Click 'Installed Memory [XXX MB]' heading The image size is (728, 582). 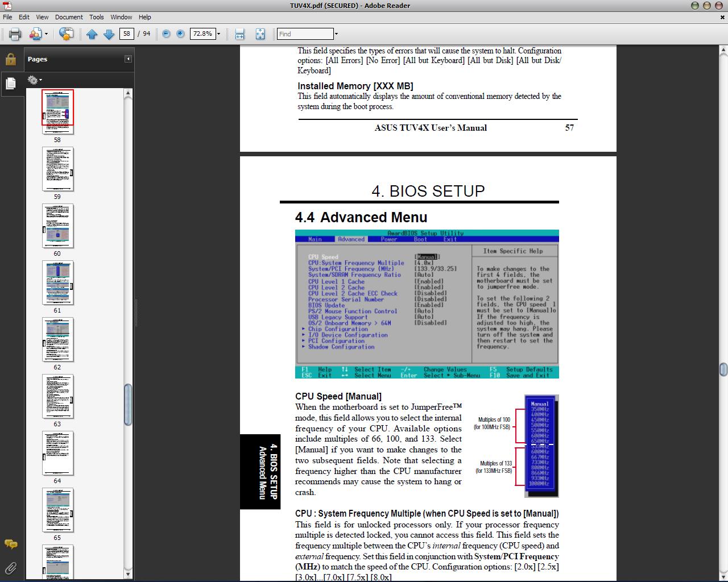355,86
